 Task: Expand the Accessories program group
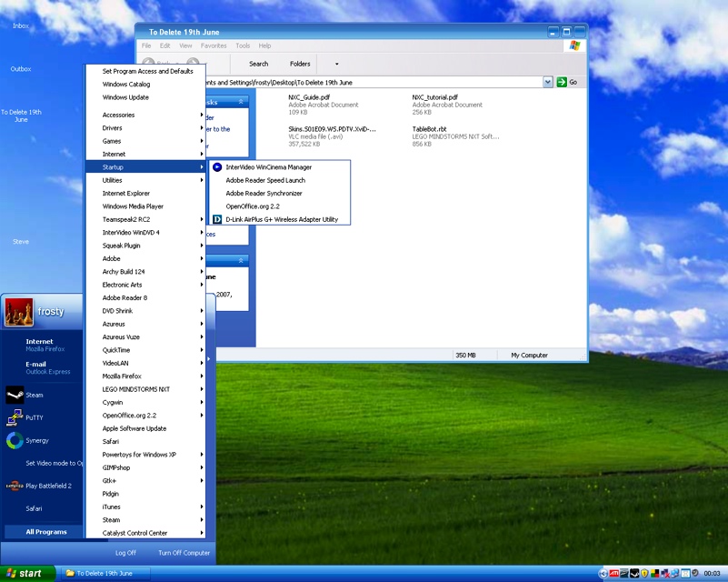[x=118, y=115]
